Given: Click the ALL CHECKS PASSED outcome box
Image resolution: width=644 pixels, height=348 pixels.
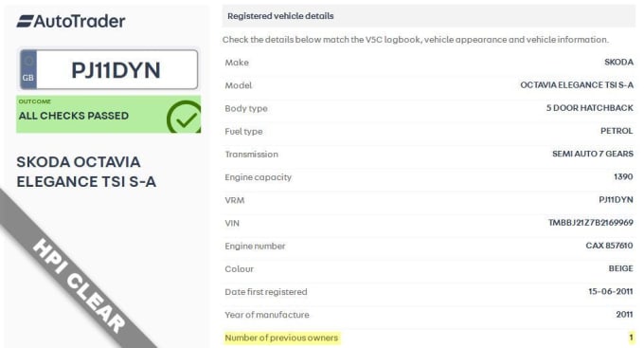Looking at the screenshot, I should point(108,115).
